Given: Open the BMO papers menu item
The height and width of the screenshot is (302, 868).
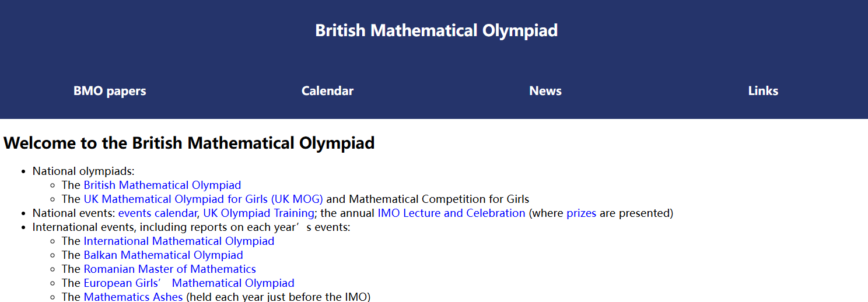Looking at the screenshot, I should coord(110,91).
